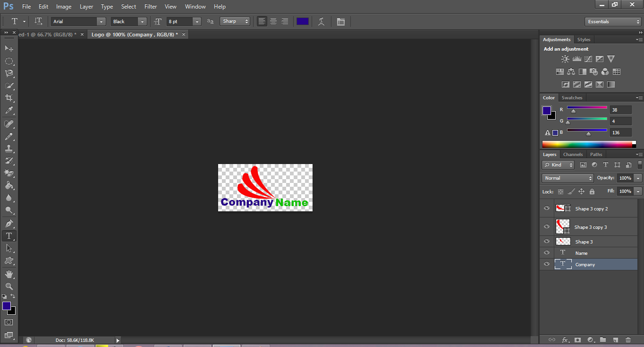Click the color spectrum ramp in Color panel
This screenshot has width=644, height=347.
coord(587,144)
